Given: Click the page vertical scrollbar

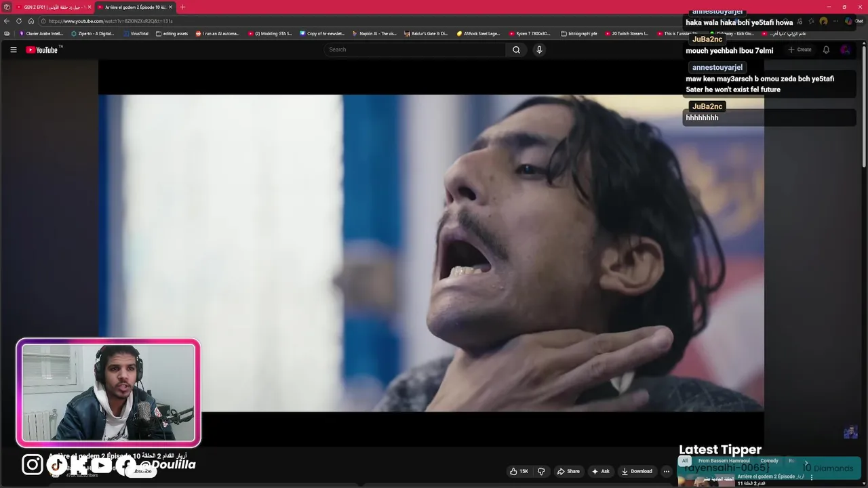Looking at the screenshot, I should [x=864, y=105].
